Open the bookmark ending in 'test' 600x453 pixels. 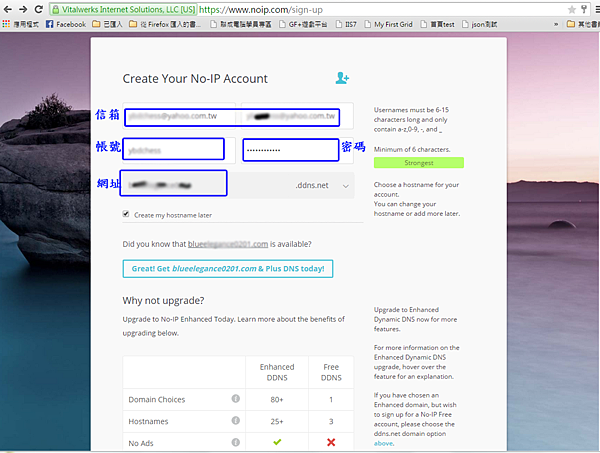(x=437, y=24)
